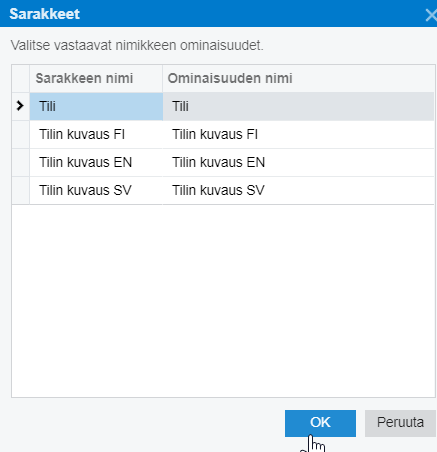Click the row selector for Tilin kuvaus FI

click(21, 134)
